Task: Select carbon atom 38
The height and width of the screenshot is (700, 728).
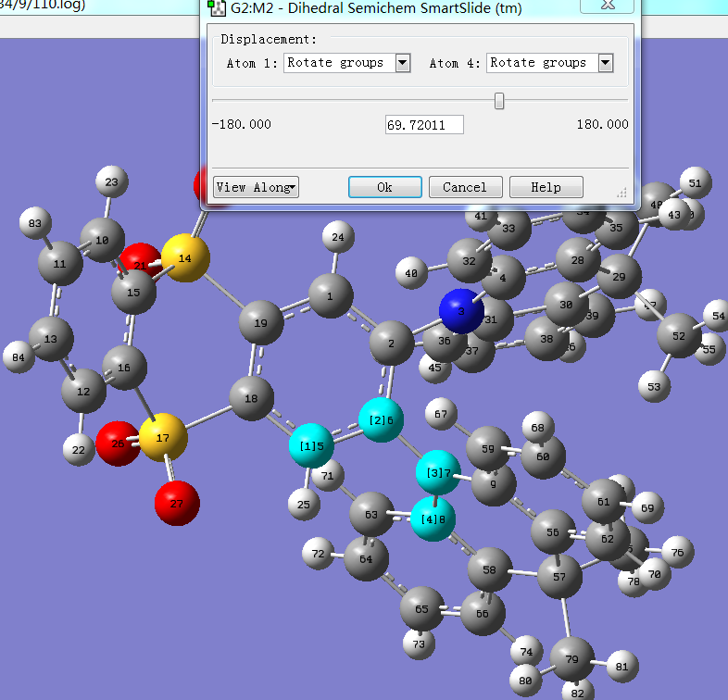Action: [547, 338]
